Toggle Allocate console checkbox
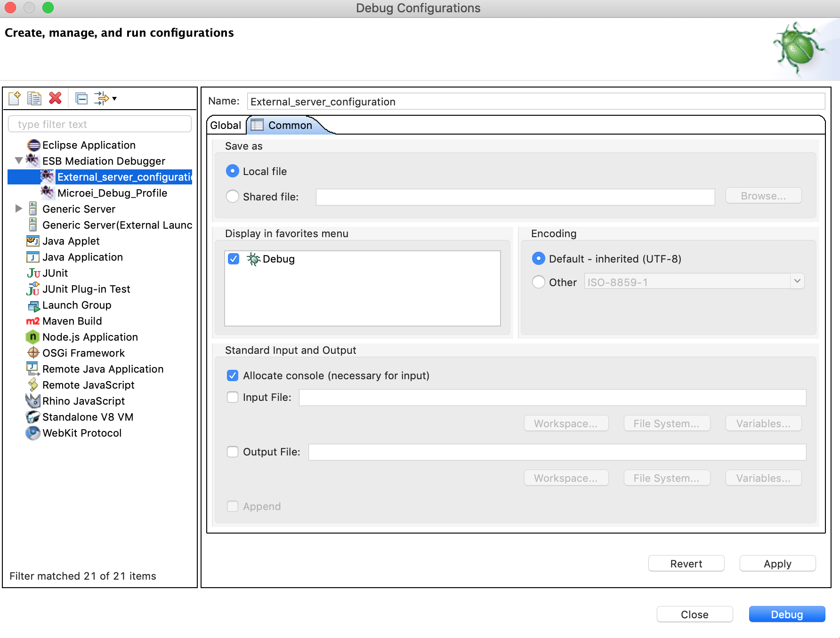The height and width of the screenshot is (638, 840). tap(233, 375)
